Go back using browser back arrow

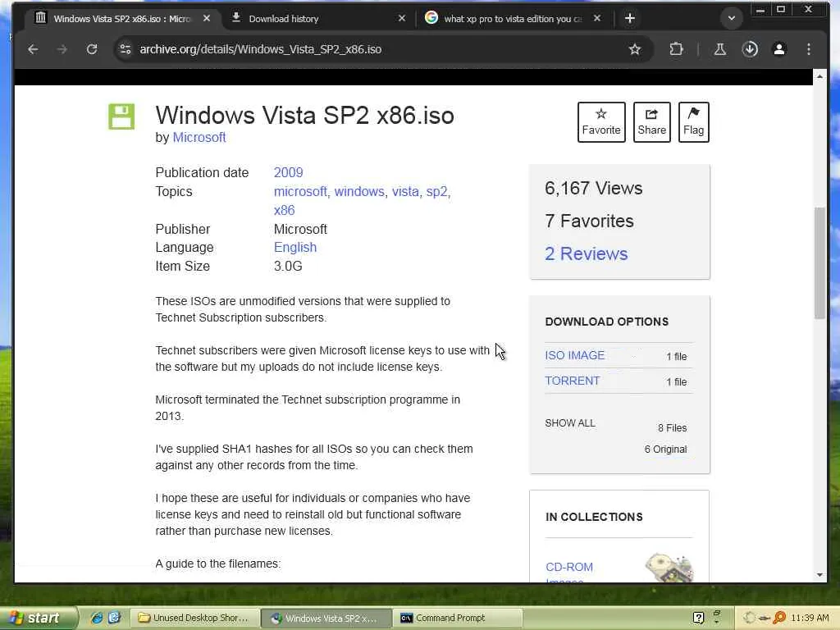(x=33, y=49)
